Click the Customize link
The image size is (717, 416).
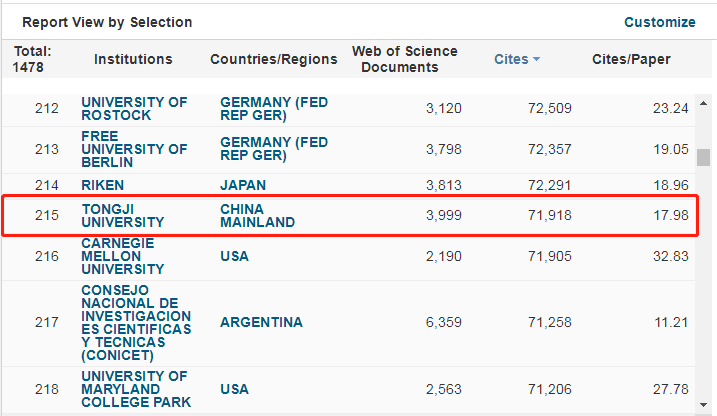[659, 22]
